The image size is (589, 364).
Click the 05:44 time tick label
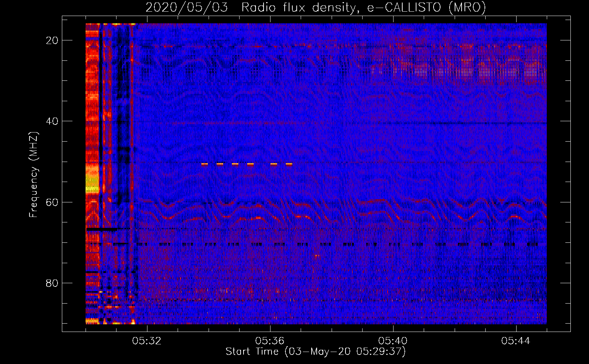(x=516, y=341)
